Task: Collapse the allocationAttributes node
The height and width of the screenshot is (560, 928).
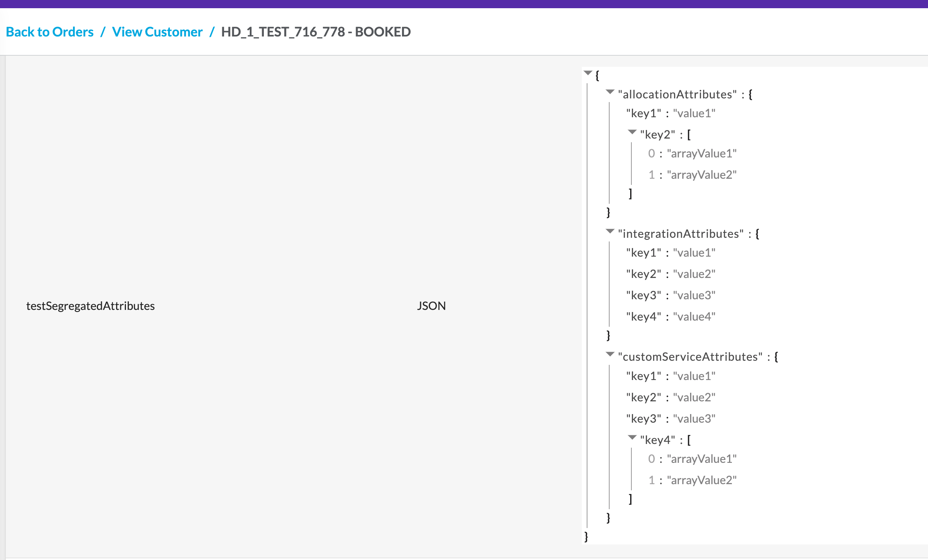Action: point(610,92)
